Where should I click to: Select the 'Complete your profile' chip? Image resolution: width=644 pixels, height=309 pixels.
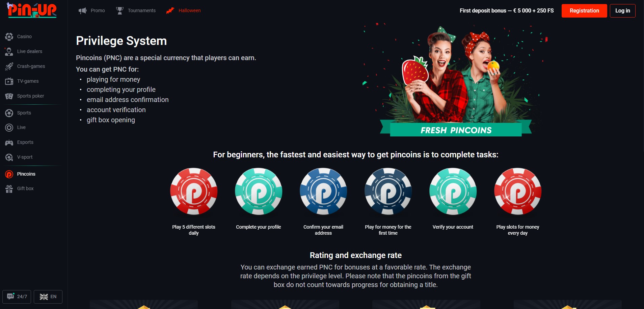[259, 191]
